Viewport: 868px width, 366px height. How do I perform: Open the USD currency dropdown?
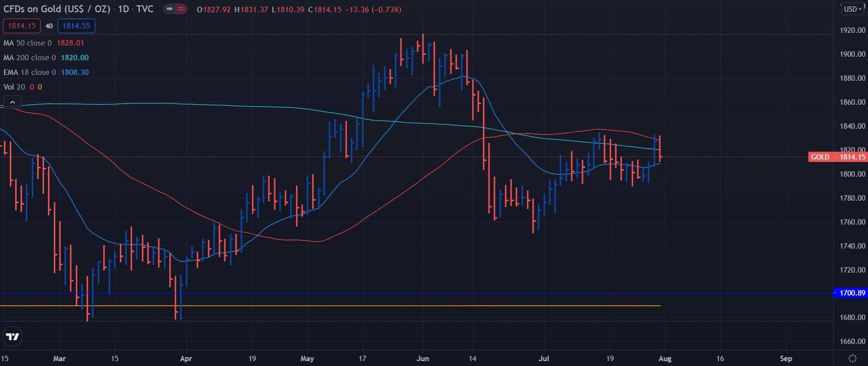[x=853, y=9]
